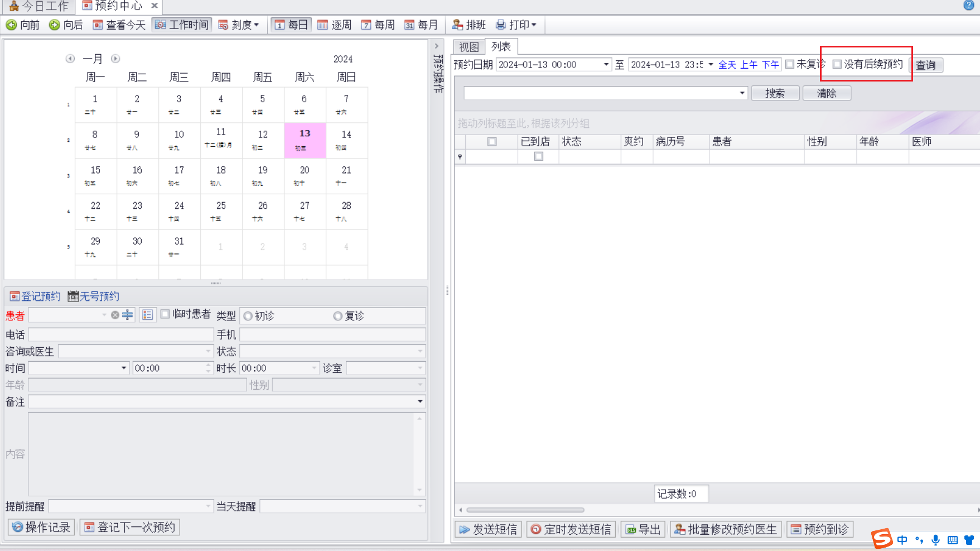980x551 pixels.
Task: Toggle the 已到店 filter row checkbox
Action: click(x=539, y=156)
